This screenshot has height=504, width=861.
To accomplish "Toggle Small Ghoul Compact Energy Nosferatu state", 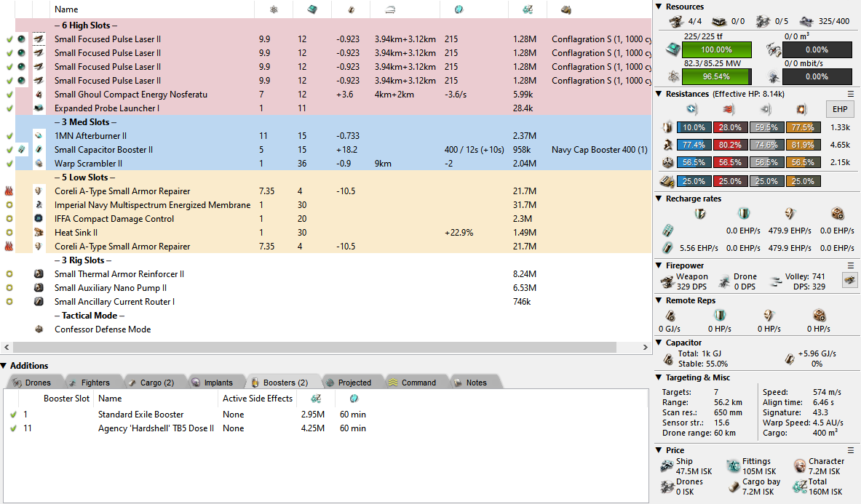I will (x=9, y=95).
